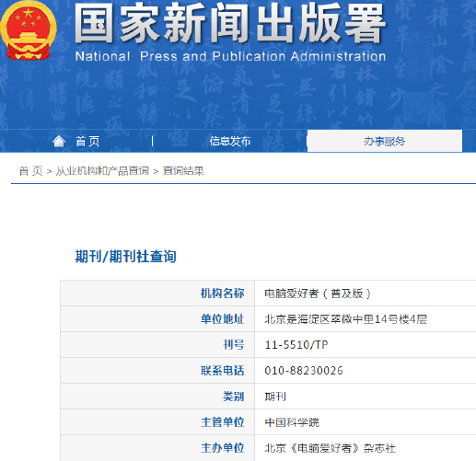This screenshot has width=476, height=461.
Task: Click the home icon in navigation bar
Action: 59,142
